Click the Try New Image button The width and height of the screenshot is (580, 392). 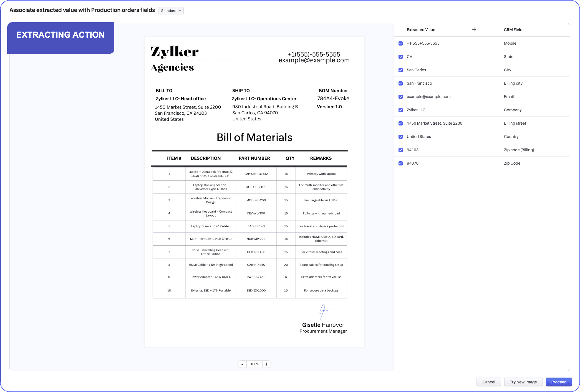coord(523,382)
